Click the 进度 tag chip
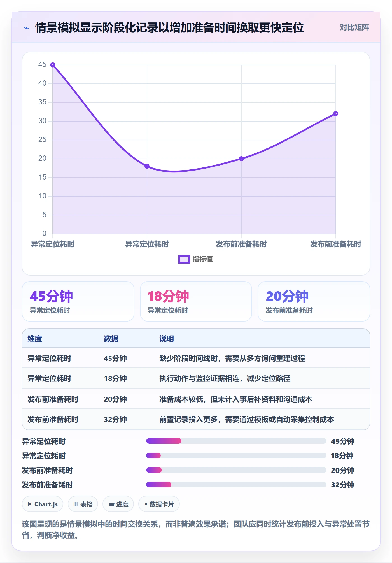 [x=118, y=504]
